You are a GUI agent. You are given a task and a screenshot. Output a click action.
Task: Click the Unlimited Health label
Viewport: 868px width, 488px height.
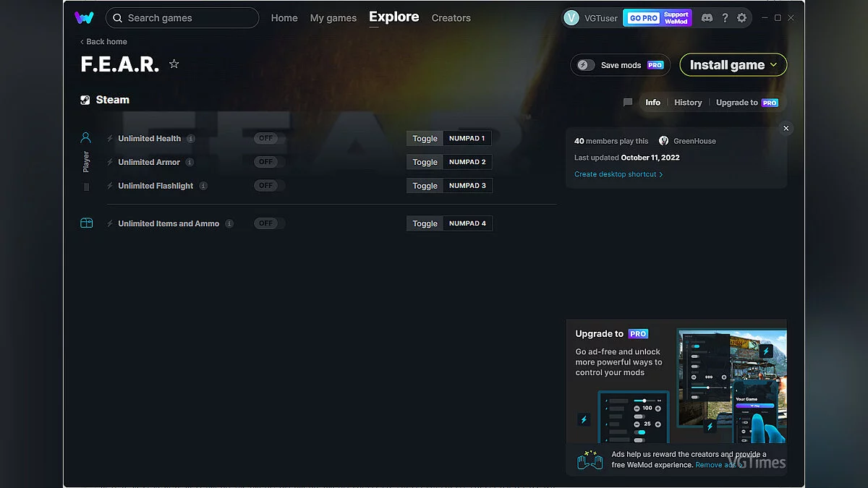pyautogui.click(x=150, y=139)
